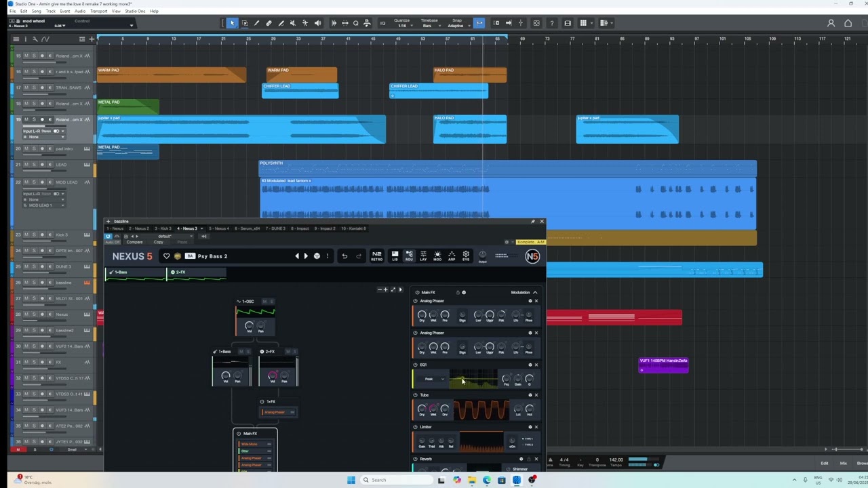Click the IQ input quantize icon
The image size is (868, 488).
point(382,23)
